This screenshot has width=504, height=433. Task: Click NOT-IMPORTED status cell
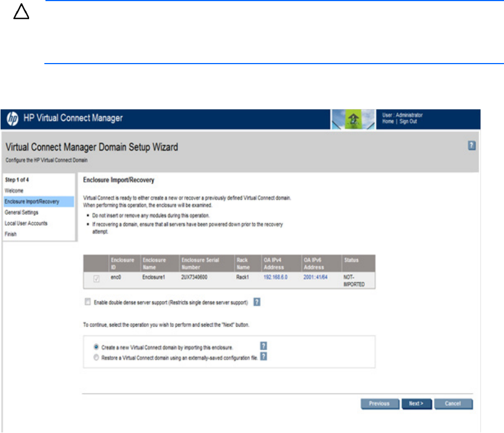(354, 281)
